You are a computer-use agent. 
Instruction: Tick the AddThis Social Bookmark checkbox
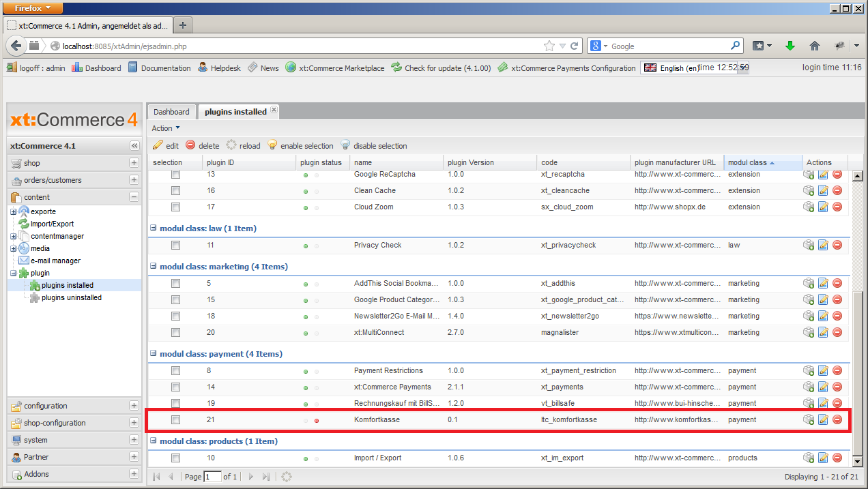pos(175,283)
